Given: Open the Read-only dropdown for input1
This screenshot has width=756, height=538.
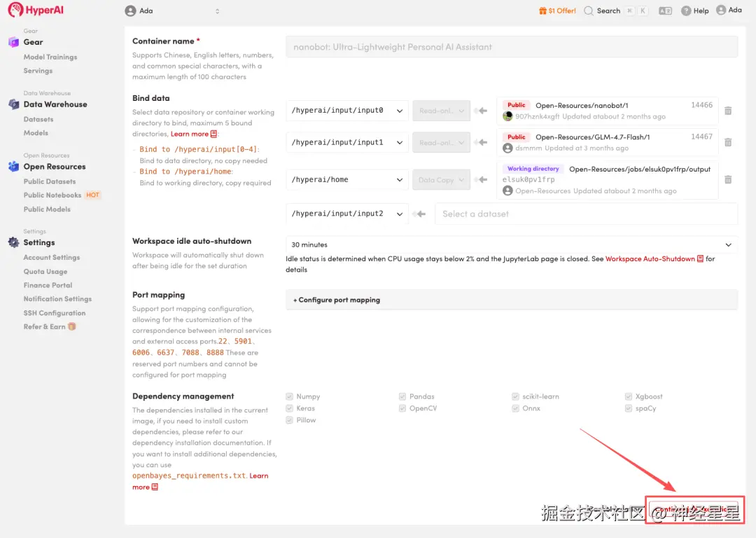Looking at the screenshot, I should [x=441, y=142].
